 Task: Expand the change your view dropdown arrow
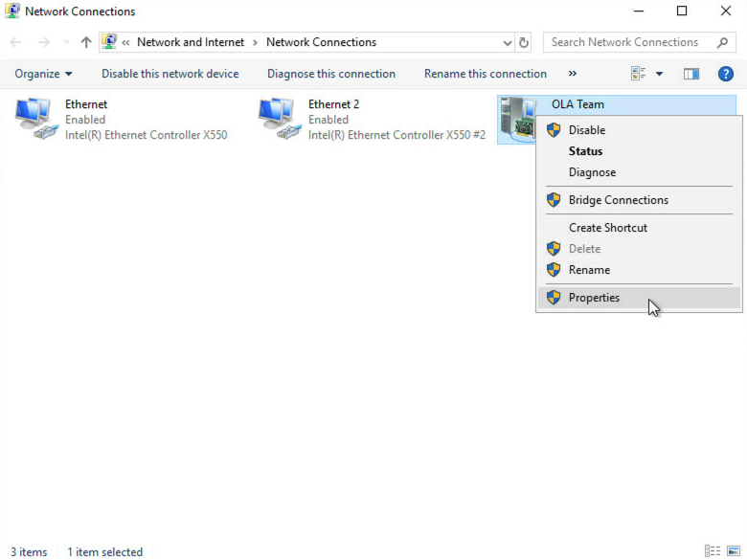point(659,74)
